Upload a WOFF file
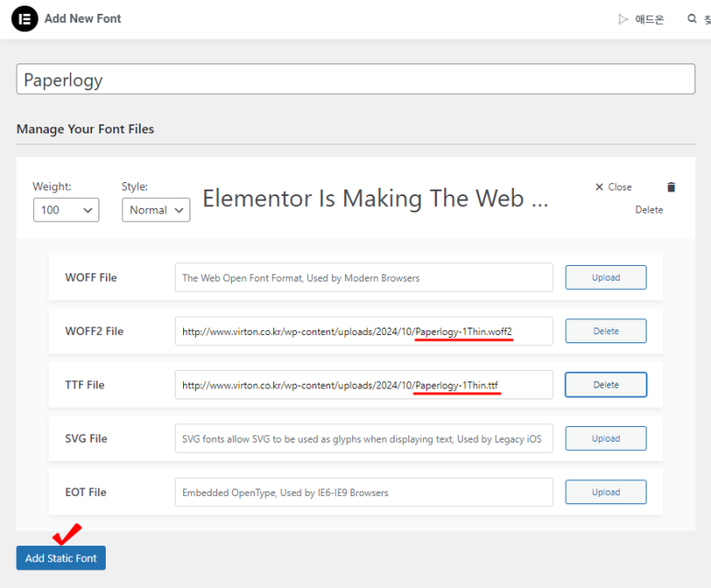This screenshot has height=588, width=711. (x=606, y=277)
